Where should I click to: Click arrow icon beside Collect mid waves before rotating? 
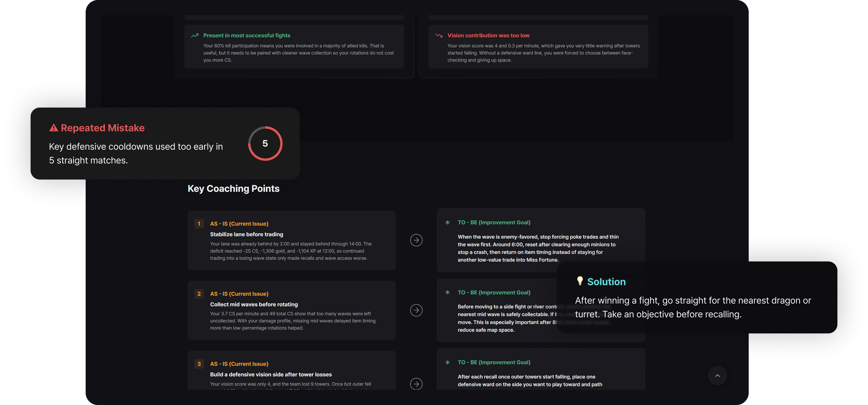click(x=416, y=310)
